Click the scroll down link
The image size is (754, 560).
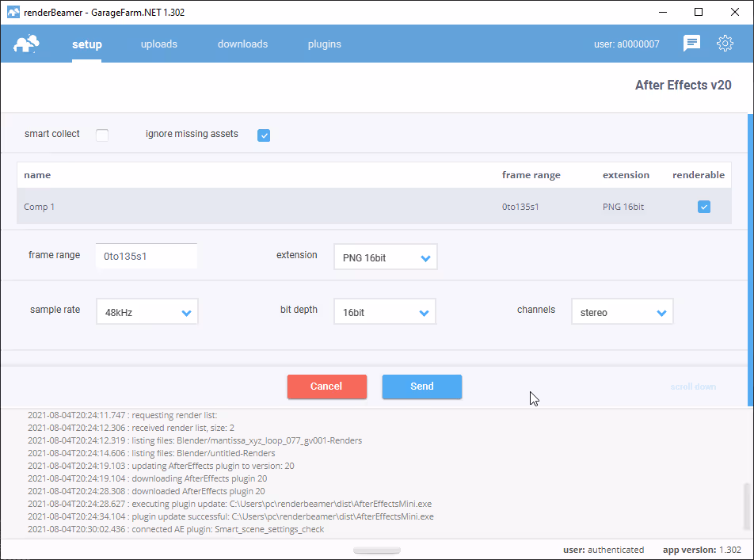693,387
